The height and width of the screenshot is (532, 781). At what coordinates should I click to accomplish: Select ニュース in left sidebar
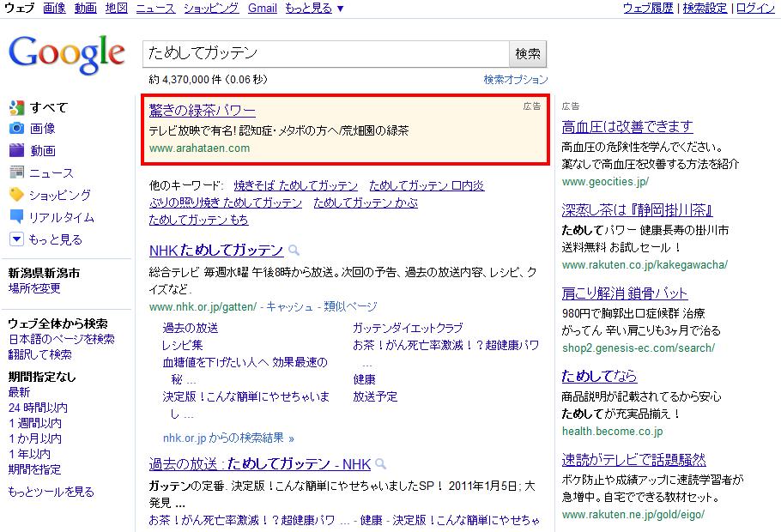[51, 172]
